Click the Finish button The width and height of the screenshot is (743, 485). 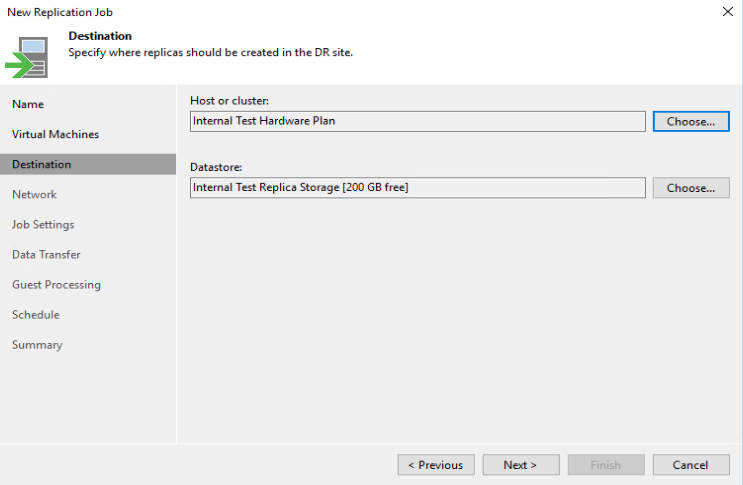click(605, 465)
